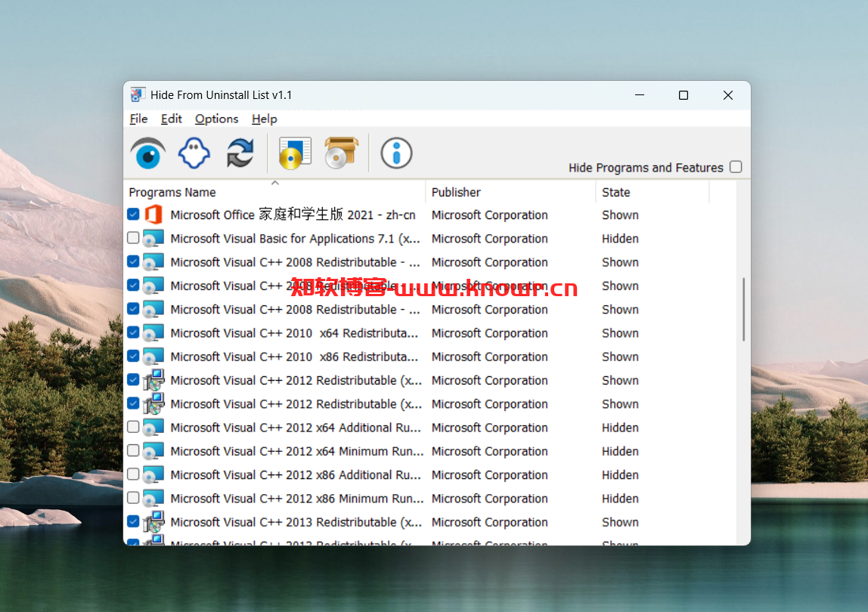Viewport: 868px width, 612px height.
Task: Click Hidden state of Visual Basic for Applications row
Action: coord(620,239)
